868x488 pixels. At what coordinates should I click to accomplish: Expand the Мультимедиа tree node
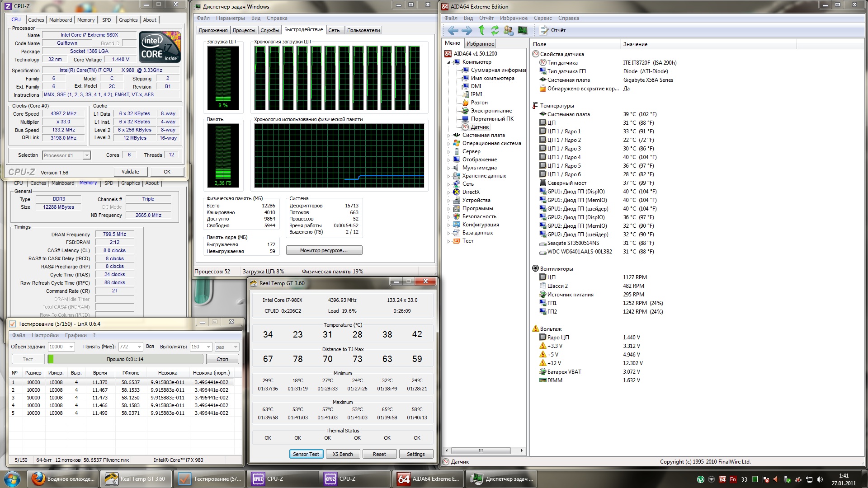pyautogui.click(x=448, y=168)
